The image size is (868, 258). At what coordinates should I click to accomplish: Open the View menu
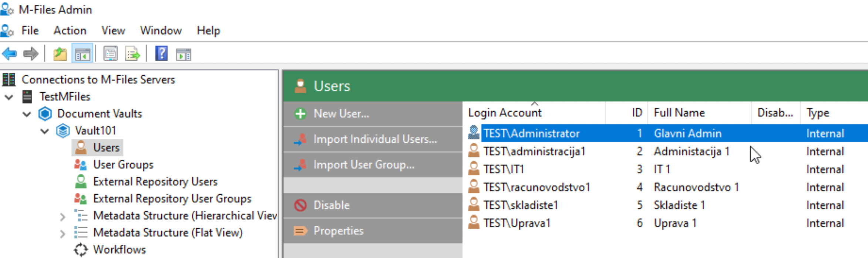pyautogui.click(x=113, y=30)
